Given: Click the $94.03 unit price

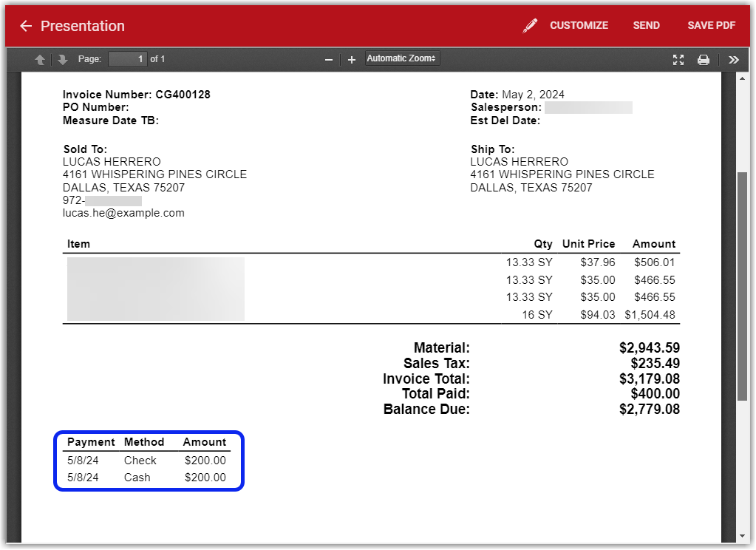Looking at the screenshot, I should coord(598,315).
